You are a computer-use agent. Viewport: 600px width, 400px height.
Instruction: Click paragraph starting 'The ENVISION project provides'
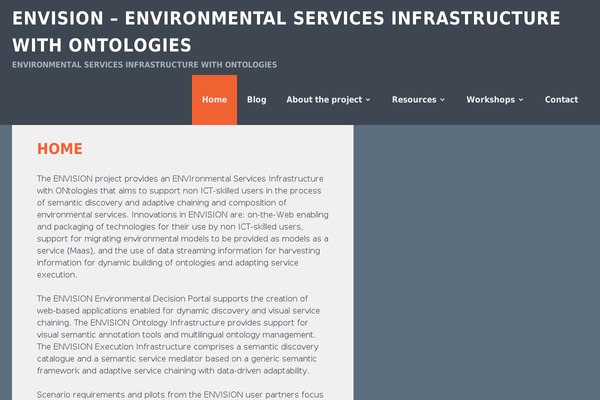(x=183, y=227)
